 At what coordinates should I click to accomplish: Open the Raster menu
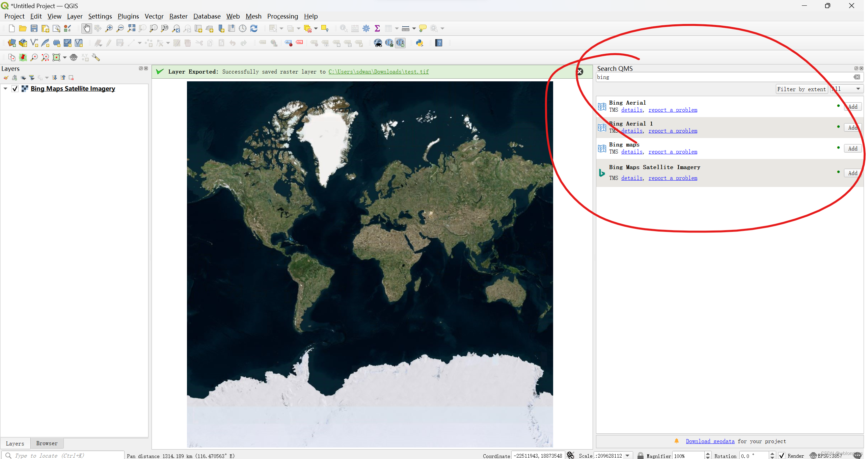tap(178, 16)
